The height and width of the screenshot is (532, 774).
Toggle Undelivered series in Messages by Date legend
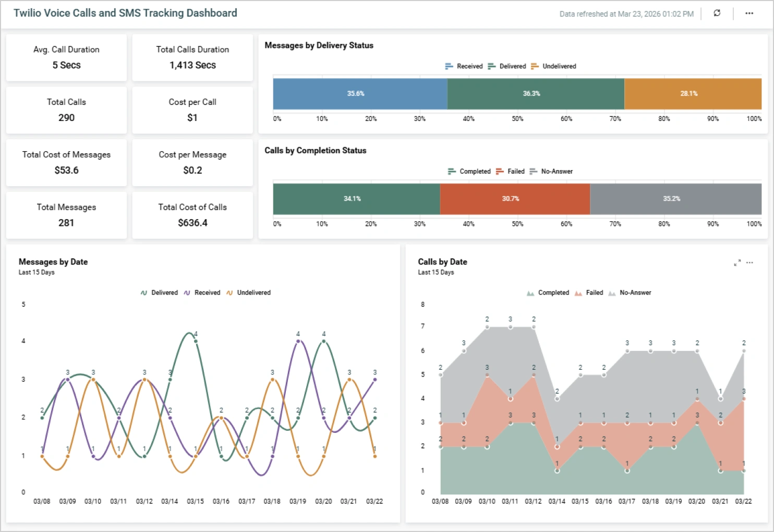[x=248, y=293]
